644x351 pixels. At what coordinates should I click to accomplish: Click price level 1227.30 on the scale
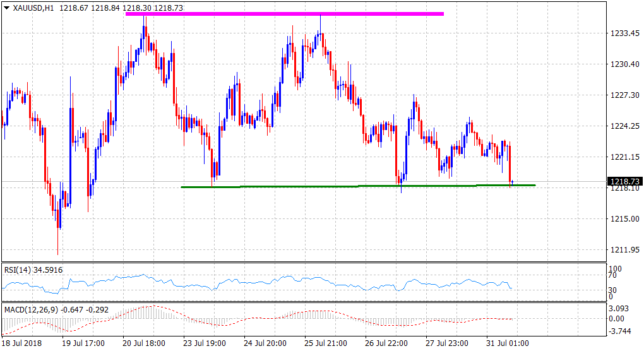click(x=624, y=95)
